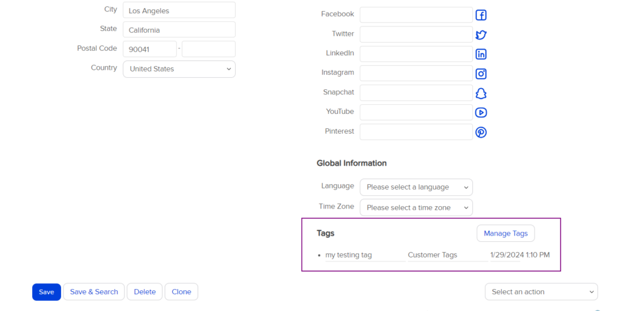The width and height of the screenshot is (644, 311).
Task: Click the Twitter bird icon
Action: pyautogui.click(x=481, y=35)
